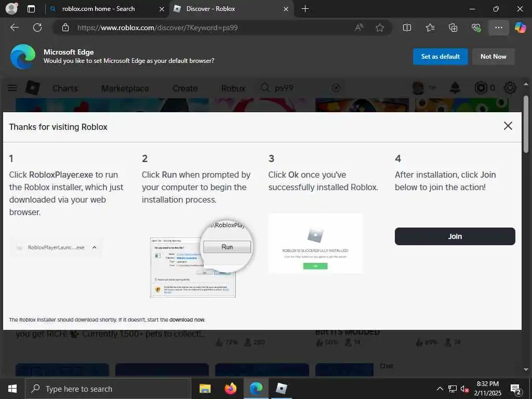
Task: Open the Favorites list icon
Action: click(430, 28)
